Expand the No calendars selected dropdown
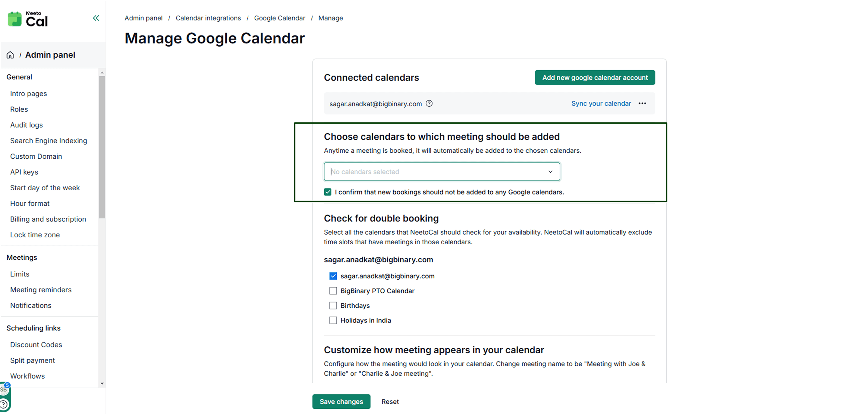The image size is (868, 415). tap(442, 172)
